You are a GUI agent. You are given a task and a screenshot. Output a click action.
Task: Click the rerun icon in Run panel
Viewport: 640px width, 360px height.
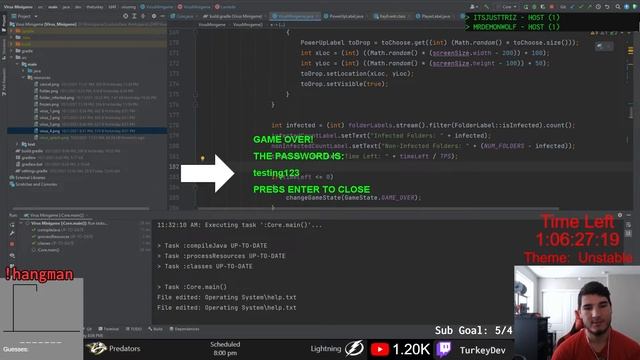point(12,224)
